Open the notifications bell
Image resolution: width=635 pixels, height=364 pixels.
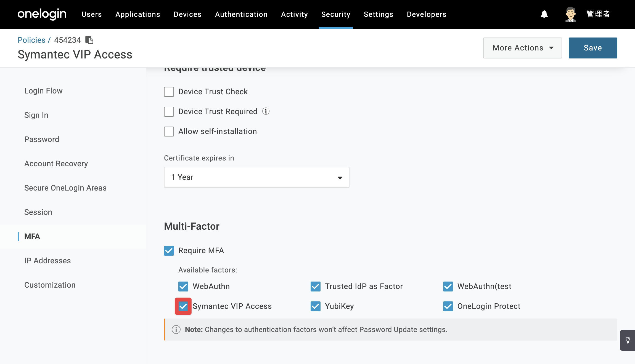[x=544, y=14]
